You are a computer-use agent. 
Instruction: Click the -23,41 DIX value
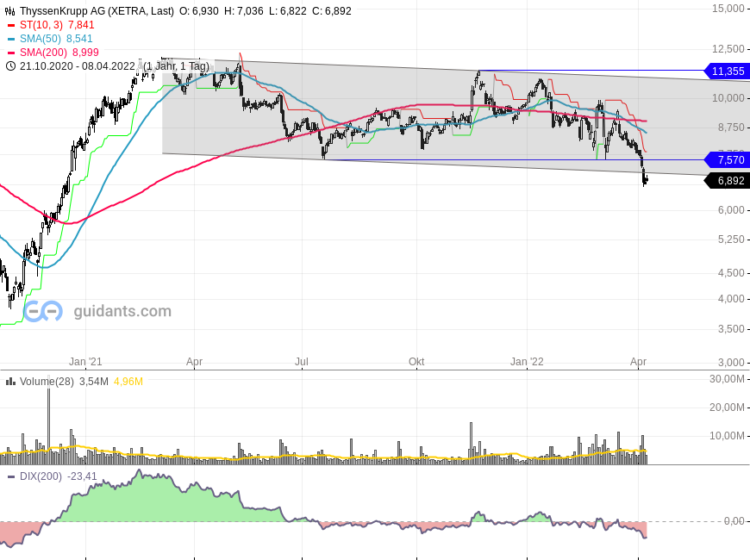pyautogui.click(x=82, y=476)
